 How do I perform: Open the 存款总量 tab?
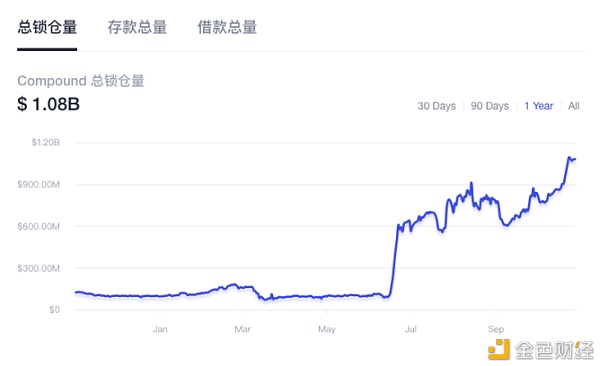click(x=137, y=28)
